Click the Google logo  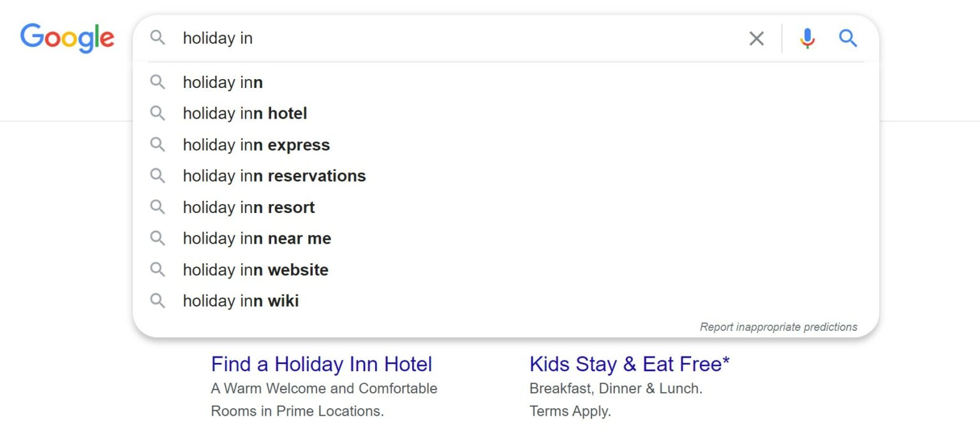[x=67, y=38]
